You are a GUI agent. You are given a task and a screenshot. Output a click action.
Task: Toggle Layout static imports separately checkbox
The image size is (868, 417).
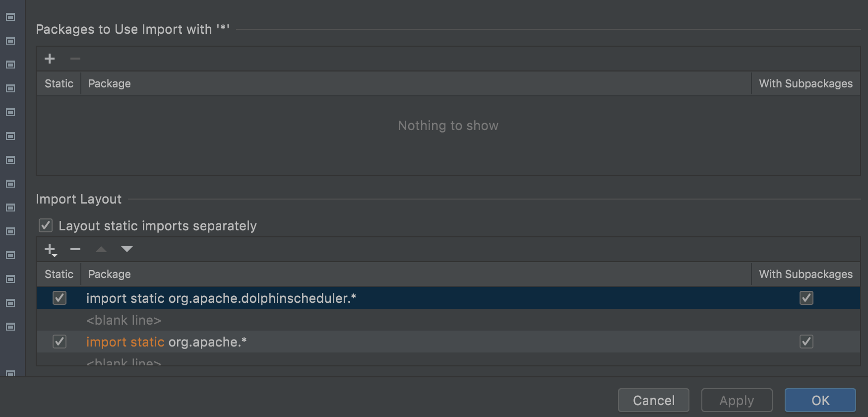[x=46, y=226]
